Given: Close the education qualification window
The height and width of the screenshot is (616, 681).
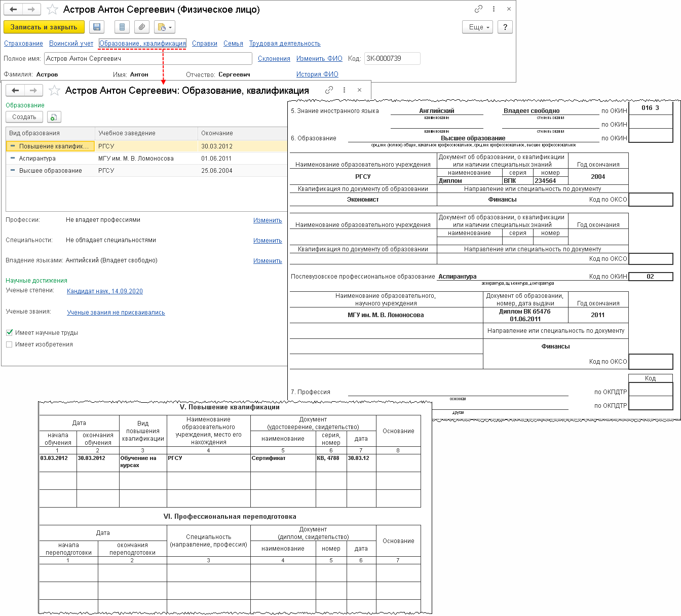Looking at the screenshot, I should 359,90.
